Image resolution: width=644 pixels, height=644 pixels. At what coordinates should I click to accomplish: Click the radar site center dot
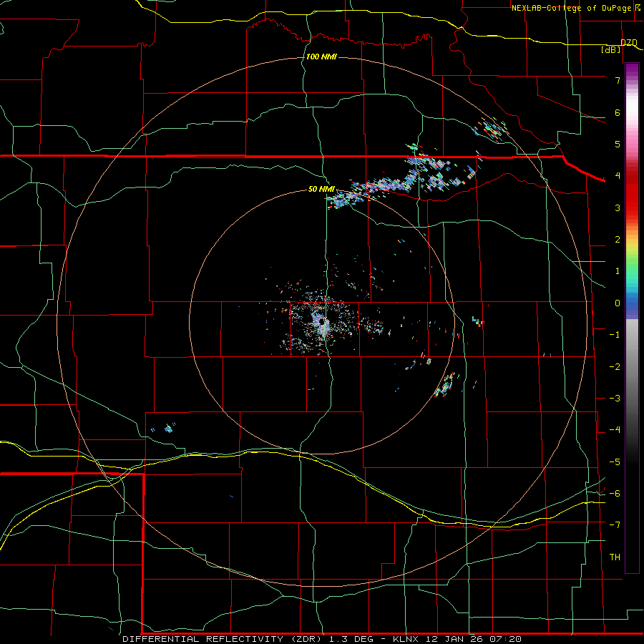click(322, 322)
